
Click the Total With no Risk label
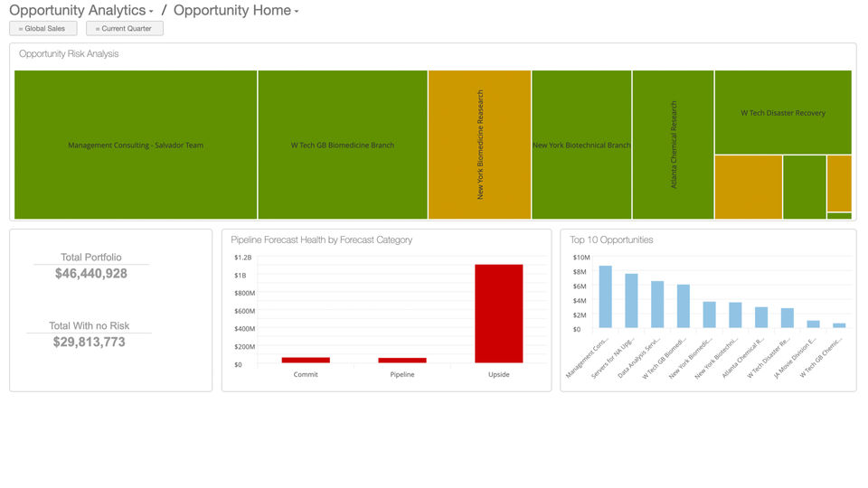tap(90, 326)
